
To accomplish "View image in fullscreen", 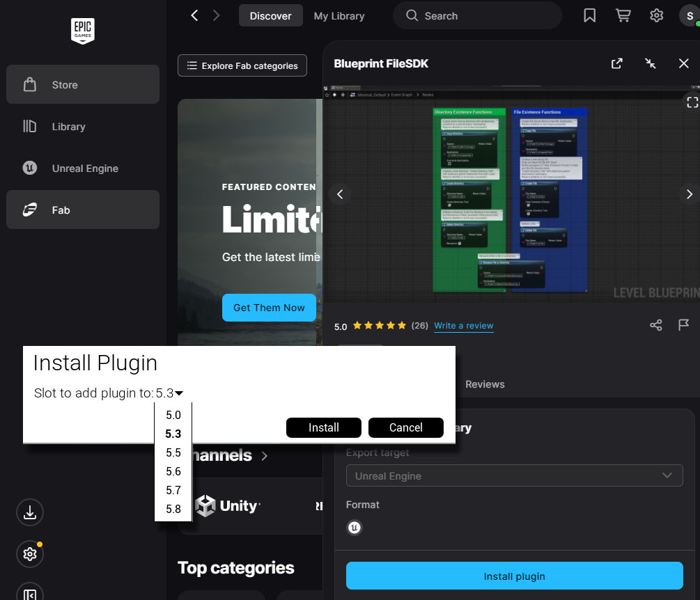I will pyautogui.click(x=692, y=102).
